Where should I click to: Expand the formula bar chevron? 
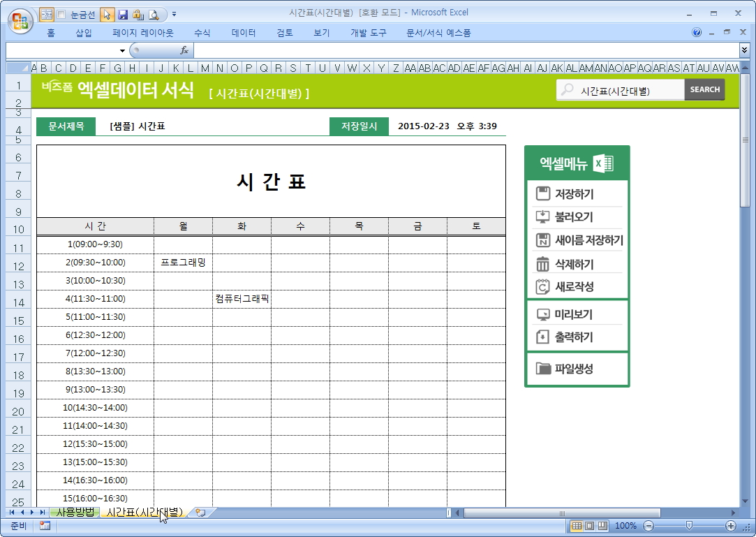(744, 50)
